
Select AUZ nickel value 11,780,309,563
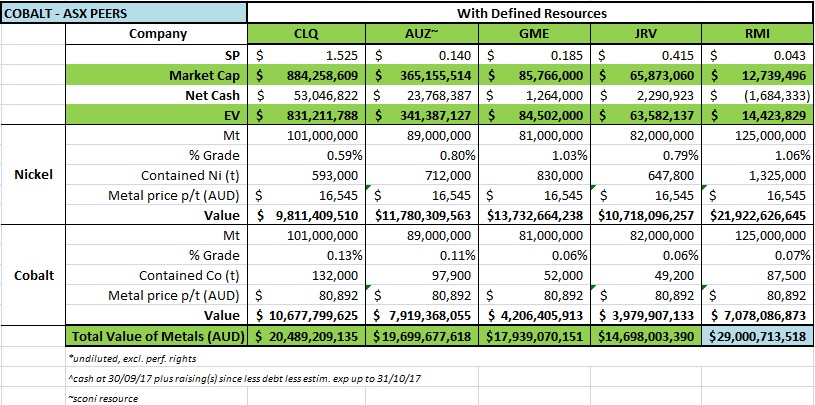click(x=422, y=215)
